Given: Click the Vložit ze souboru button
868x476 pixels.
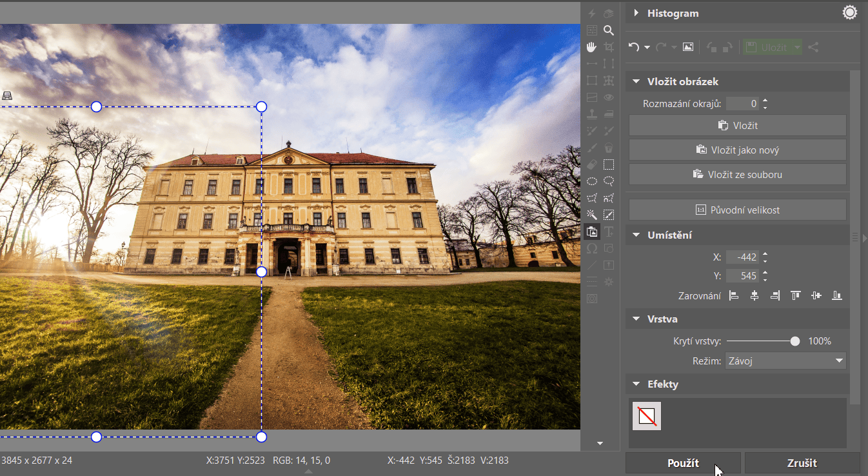Looking at the screenshot, I should pos(737,174).
